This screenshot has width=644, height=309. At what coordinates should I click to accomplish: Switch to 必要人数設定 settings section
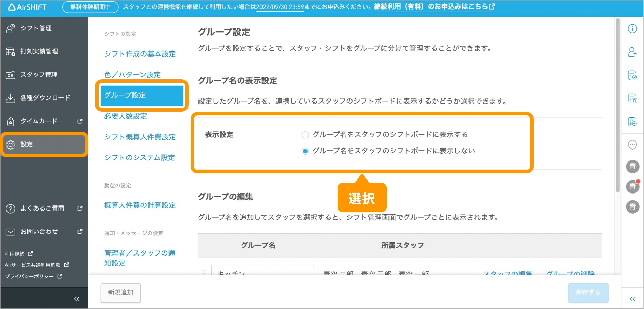[125, 116]
